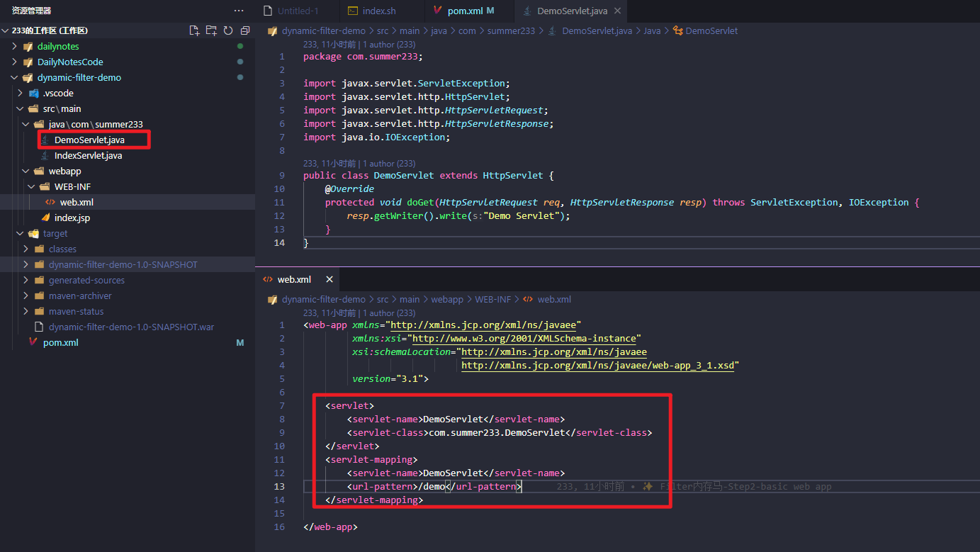Open IndexServlet.java in the file tree
Viewport: 980px width, 552px height.
coord(88,155)
